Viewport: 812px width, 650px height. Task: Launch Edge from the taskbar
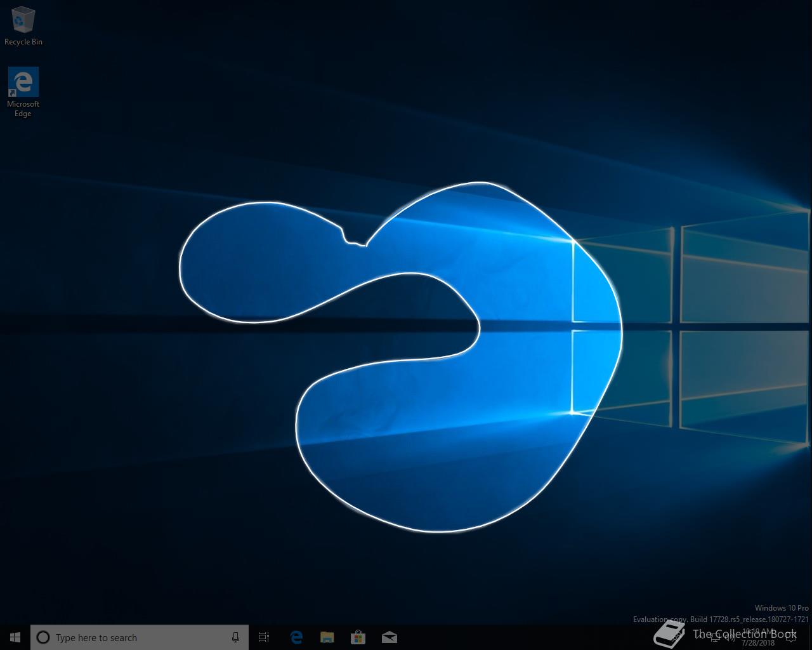coord(296,637)
